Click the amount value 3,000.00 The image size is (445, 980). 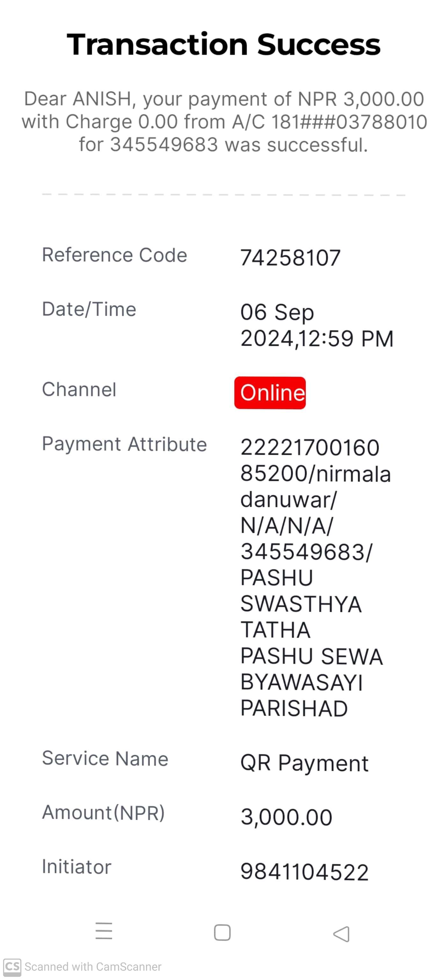[286, 817]
